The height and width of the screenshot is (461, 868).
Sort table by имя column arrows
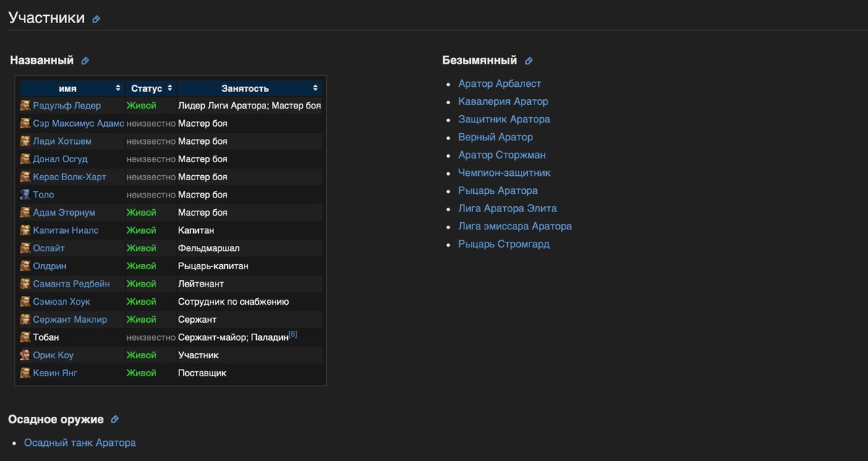118,88
